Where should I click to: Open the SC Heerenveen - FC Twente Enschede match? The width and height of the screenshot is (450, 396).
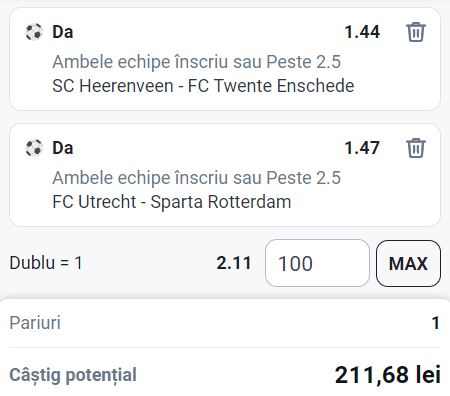tap(203, 86)
